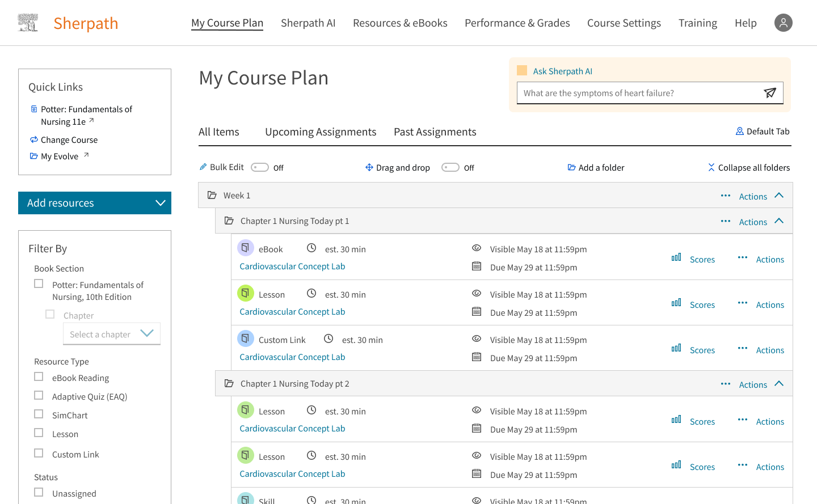Switch to Past Assignments tab
The image size is (817, 504).
point(435,132)
